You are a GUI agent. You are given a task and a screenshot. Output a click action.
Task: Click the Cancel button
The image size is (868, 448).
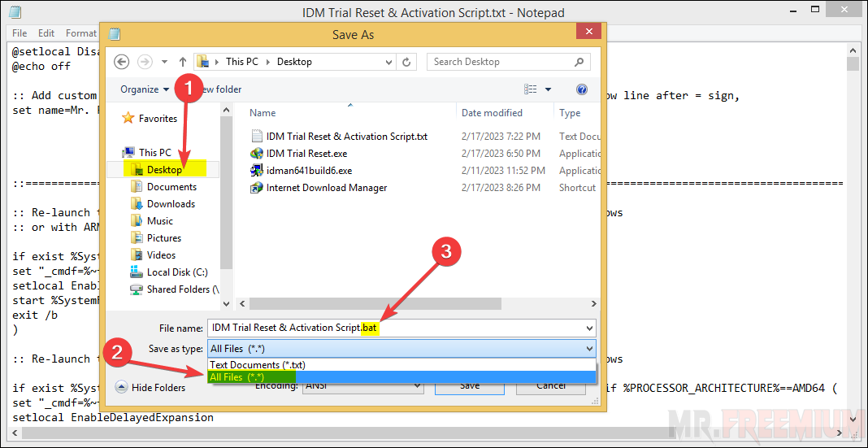coord(551,386)
